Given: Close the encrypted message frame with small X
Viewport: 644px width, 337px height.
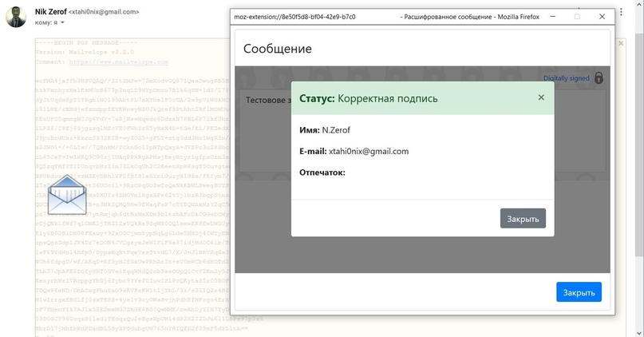Looking at the screenshot, I should tap(621, 43).
